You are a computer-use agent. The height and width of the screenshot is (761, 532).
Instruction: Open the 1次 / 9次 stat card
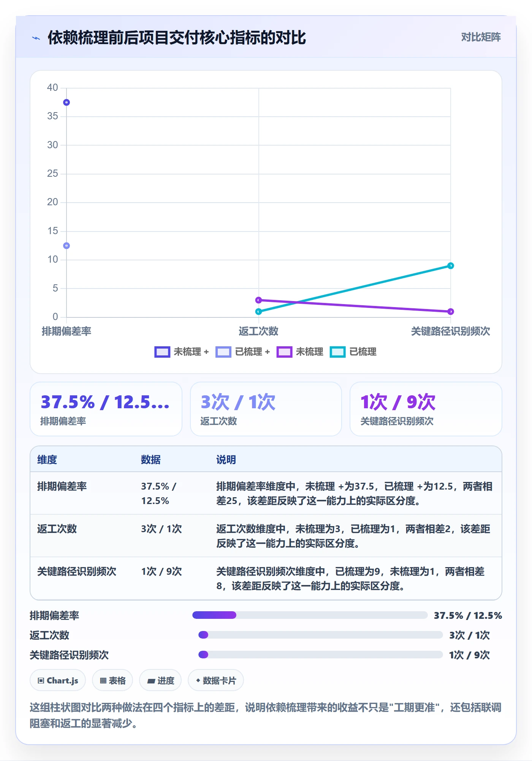(426, 409)
